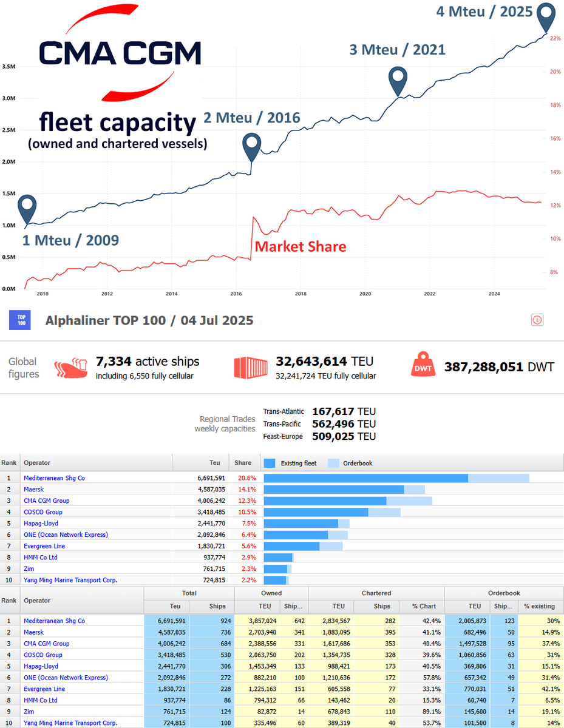This screenshot has height=728, width=564.
Task: Click the Orderbook group header in lower table
Action: 504,593
